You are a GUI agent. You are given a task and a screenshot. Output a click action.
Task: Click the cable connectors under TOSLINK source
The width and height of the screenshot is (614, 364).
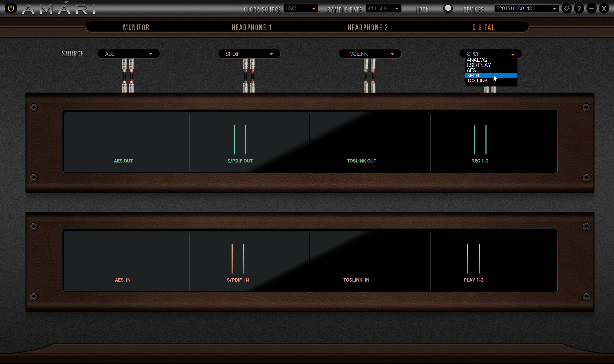[x=369, y=75]
